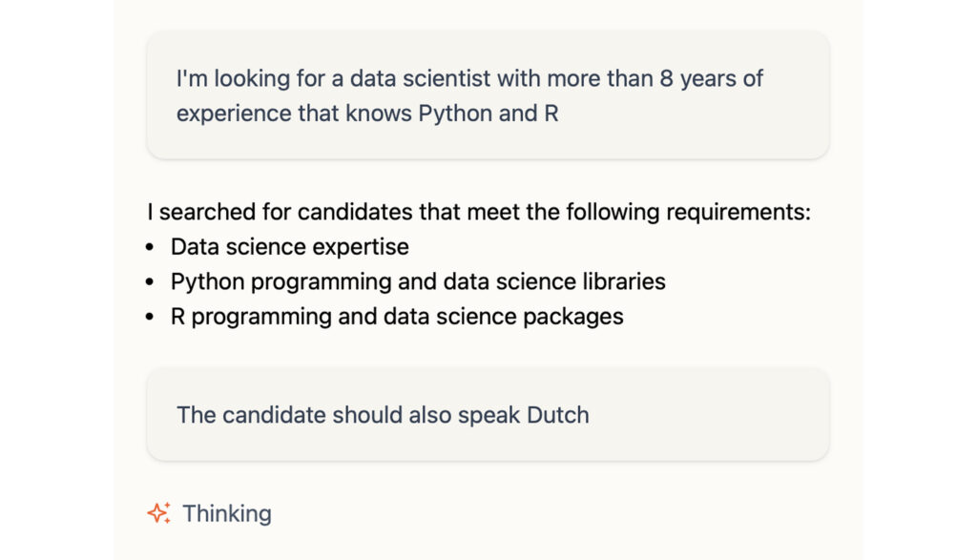
Task: Click 'Python and R' in the first message
Action: (488, 113)
